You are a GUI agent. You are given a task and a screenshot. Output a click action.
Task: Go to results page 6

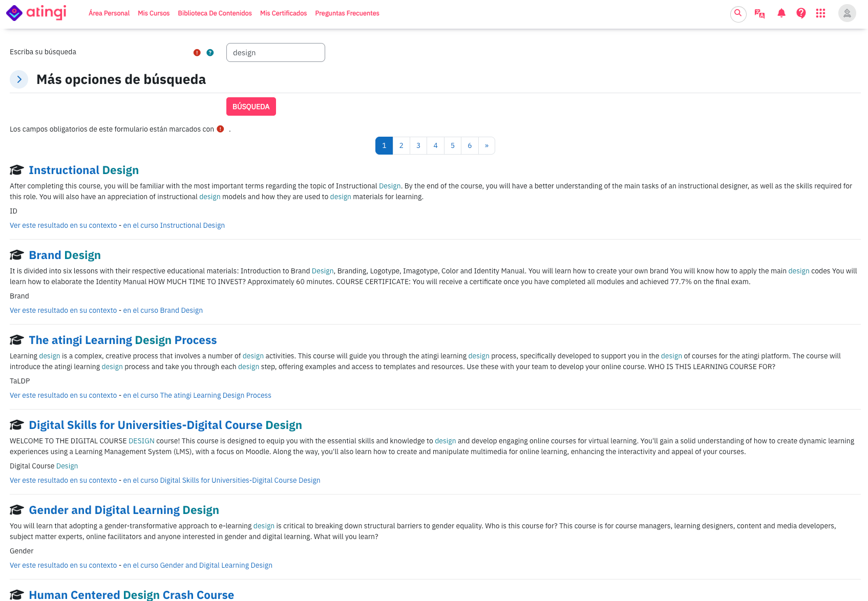coord(470,145)
